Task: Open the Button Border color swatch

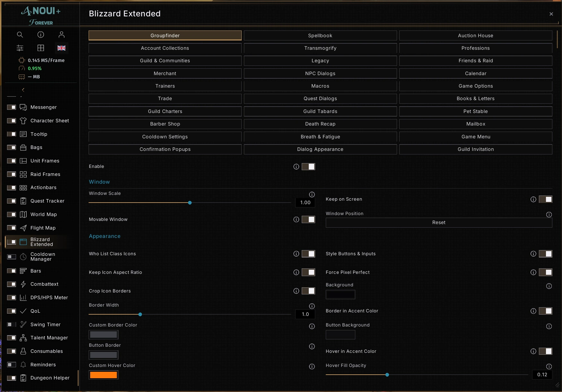Action: tap(103, 355)
